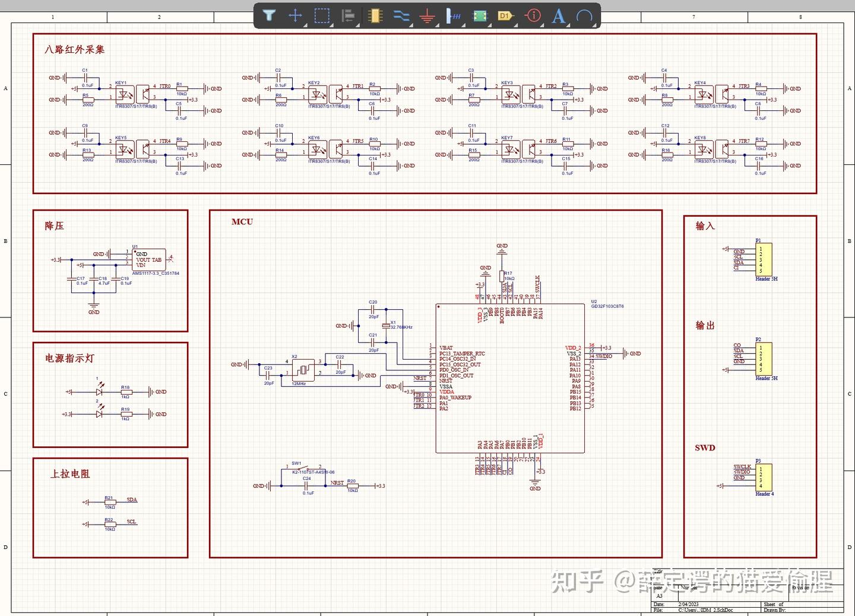Click the PC13_TAMPER_RTC pin name
The height and width of the screenshot is (616, 855).
click(x=462, y=354)
